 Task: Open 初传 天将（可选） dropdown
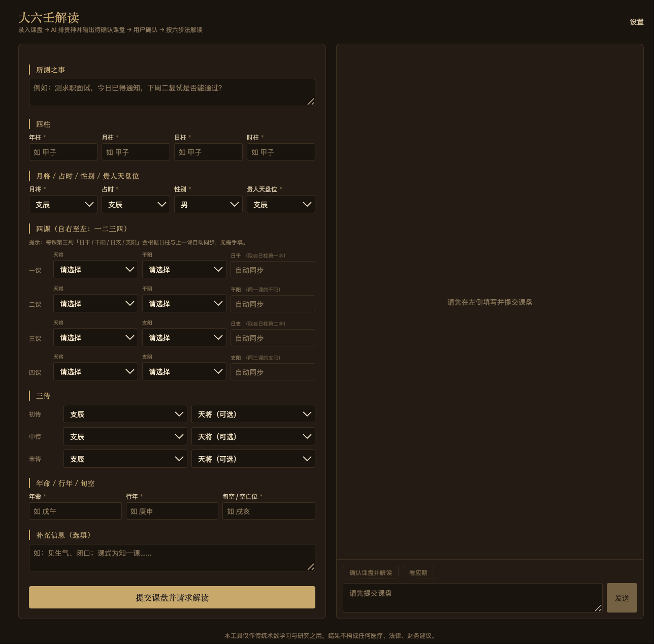pyautogui.click(x=253, y=414)
